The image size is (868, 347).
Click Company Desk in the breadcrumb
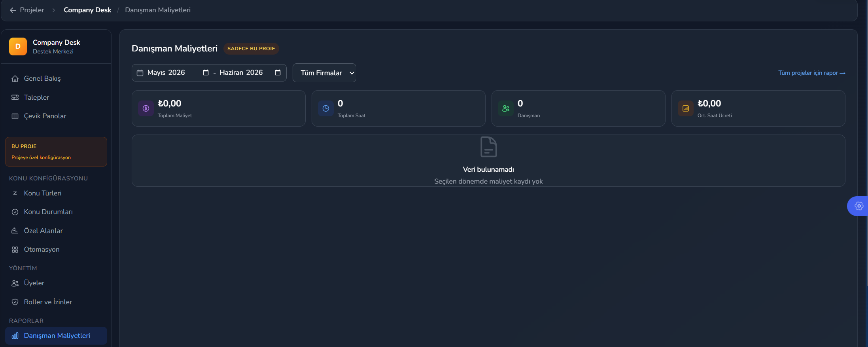pyautogui.click(x=87, y=10)
